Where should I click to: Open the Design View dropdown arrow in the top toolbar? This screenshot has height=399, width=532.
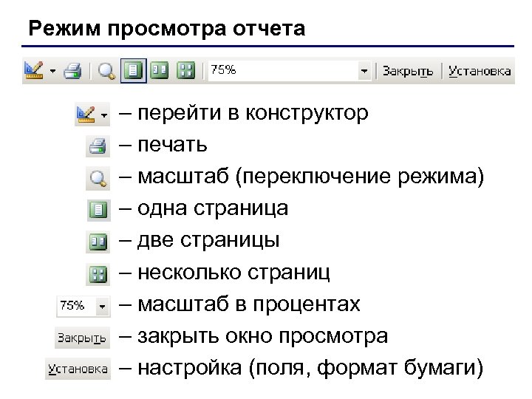pos(52,71)
